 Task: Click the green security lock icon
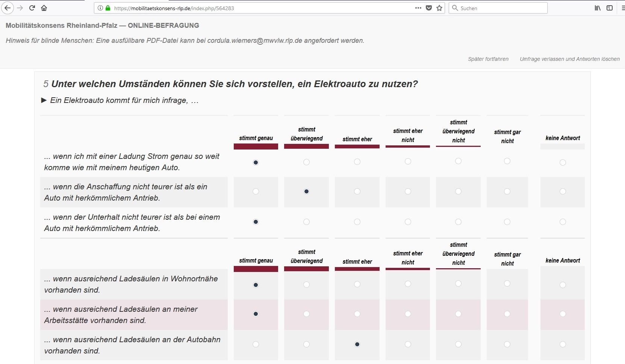pyautogui.click(x=107, y=8)
